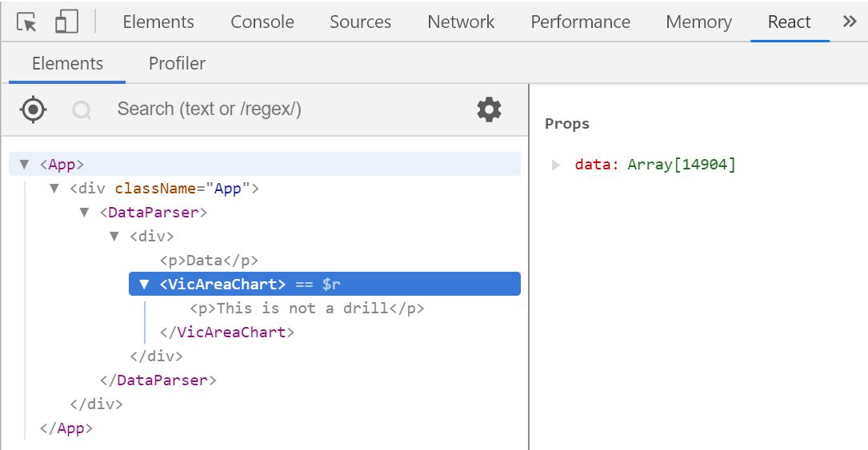The width and height of the screenshot is (868, 450).
Task: Expand the data Array prop
Action: [557, 165]
